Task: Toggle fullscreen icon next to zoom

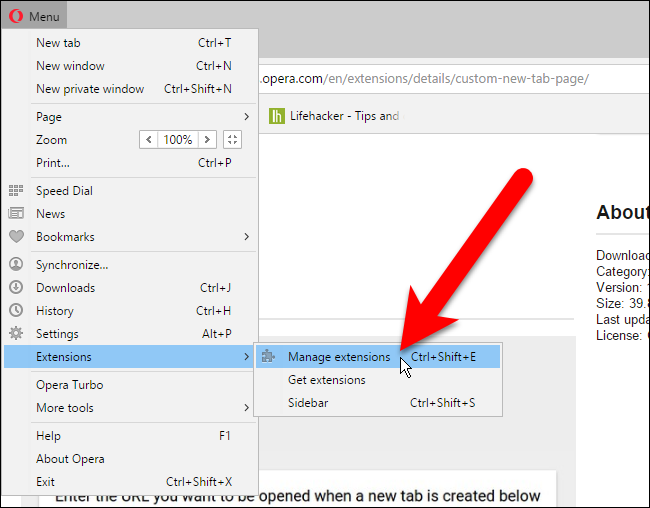Action: click(232, 140)
